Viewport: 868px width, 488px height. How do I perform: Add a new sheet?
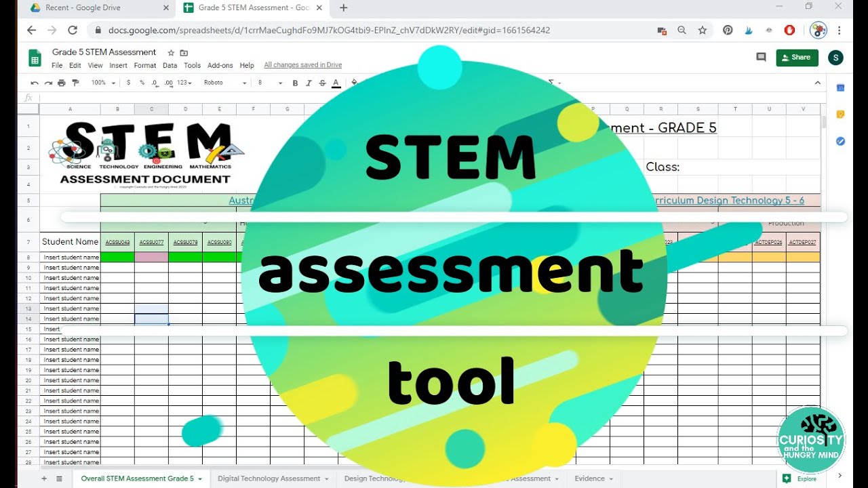44,479
